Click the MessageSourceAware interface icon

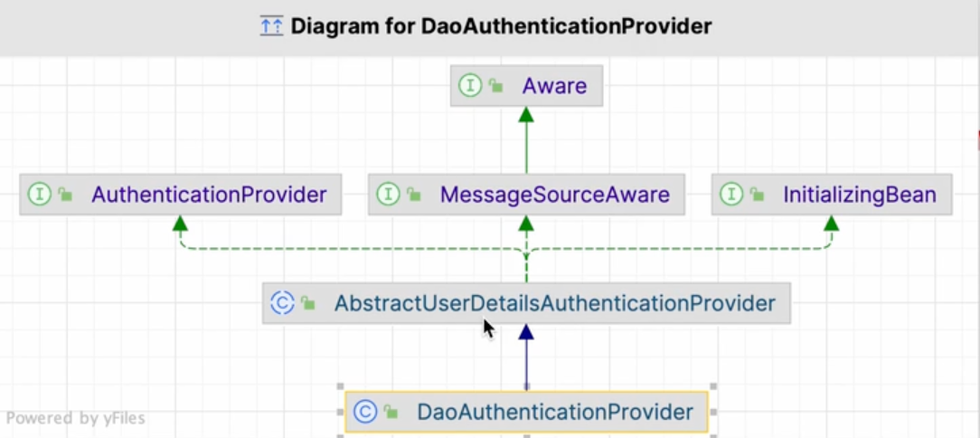389,195
